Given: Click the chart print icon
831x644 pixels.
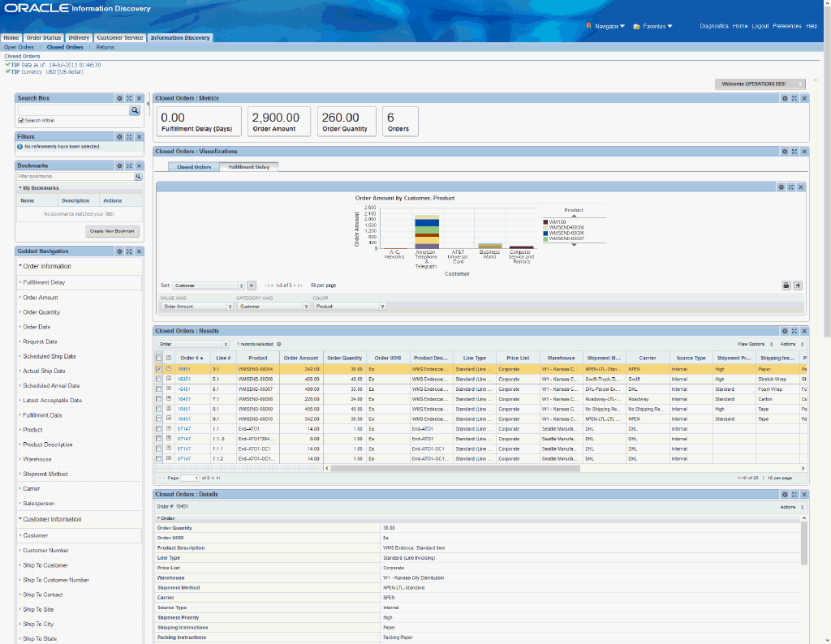Looking at the screenshot, I should coord(786,286).
